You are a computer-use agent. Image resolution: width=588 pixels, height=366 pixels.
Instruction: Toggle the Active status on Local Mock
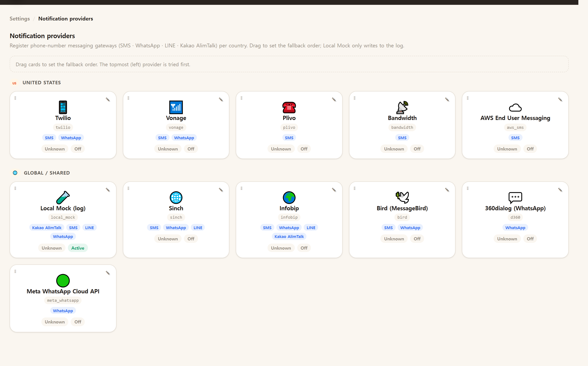click(x=78, y=248)
